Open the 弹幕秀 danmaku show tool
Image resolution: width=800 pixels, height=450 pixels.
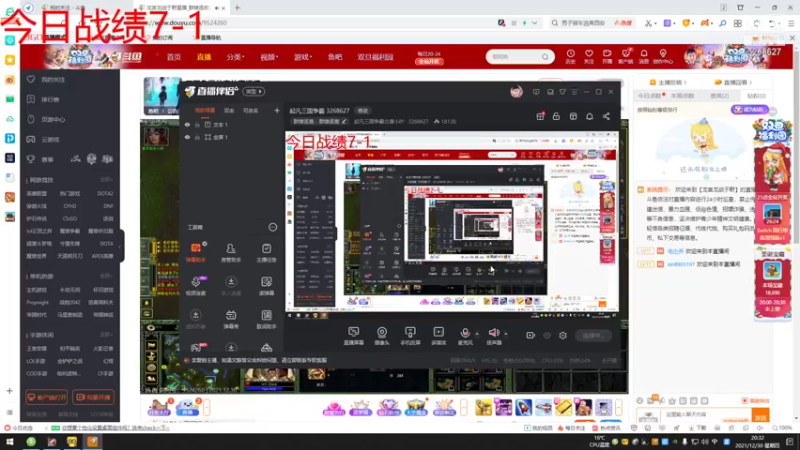(x=231, y=319)
